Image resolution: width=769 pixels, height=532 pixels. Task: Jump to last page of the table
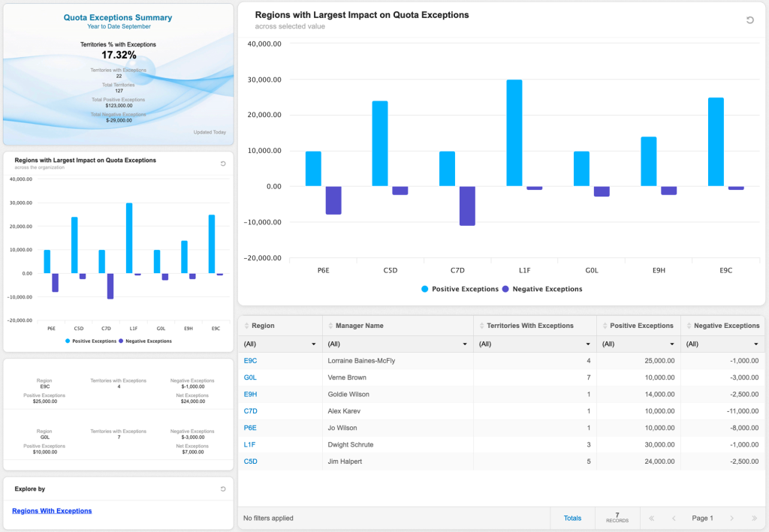753,518
